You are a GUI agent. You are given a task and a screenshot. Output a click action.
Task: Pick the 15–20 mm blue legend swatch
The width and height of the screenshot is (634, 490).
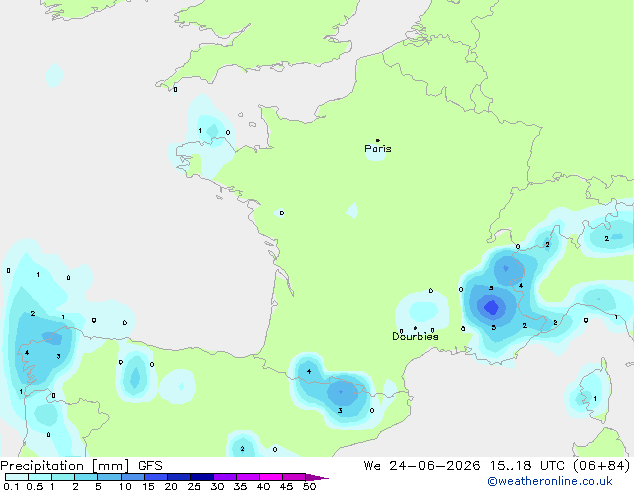pyautogui.click(x=156, y=477)
